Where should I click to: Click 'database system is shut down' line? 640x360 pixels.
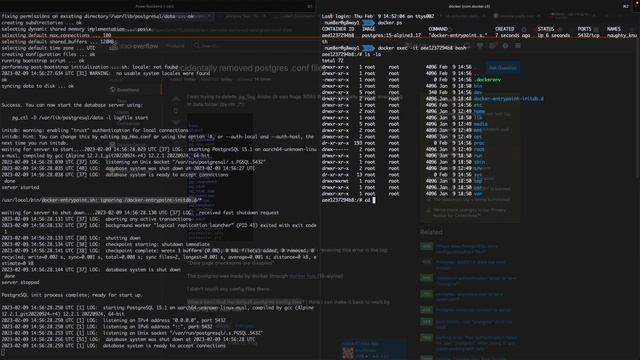click(x=91, y=270)
